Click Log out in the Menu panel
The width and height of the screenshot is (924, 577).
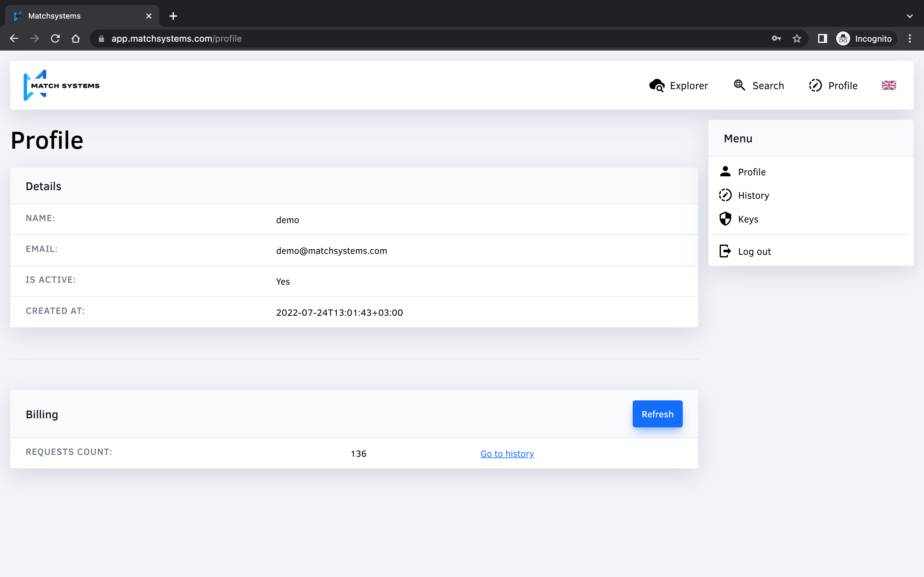[x=754, y=251]
